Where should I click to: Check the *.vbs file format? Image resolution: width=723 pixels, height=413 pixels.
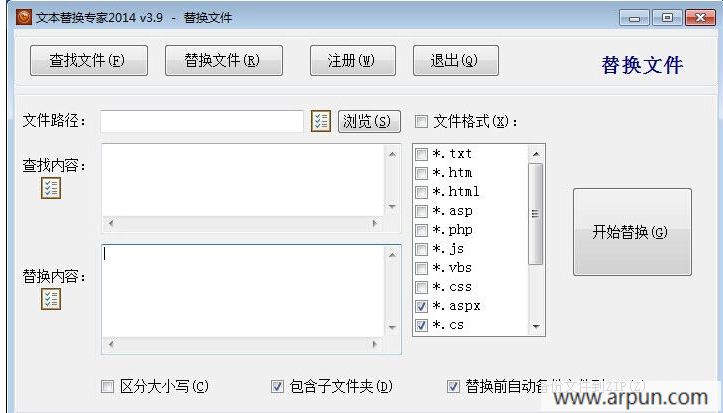pos(421,268)
